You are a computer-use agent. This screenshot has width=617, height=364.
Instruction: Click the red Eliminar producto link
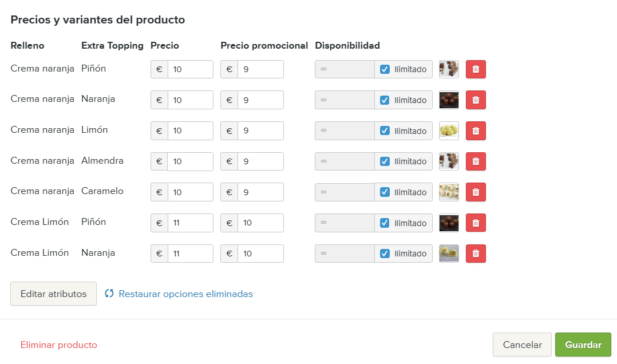pos(59,345)
